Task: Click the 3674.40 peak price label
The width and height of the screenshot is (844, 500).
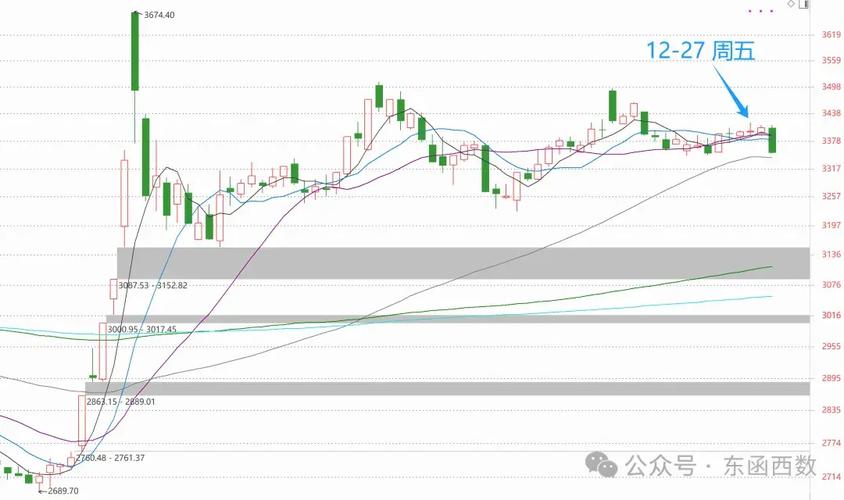Action: (159, 15)
